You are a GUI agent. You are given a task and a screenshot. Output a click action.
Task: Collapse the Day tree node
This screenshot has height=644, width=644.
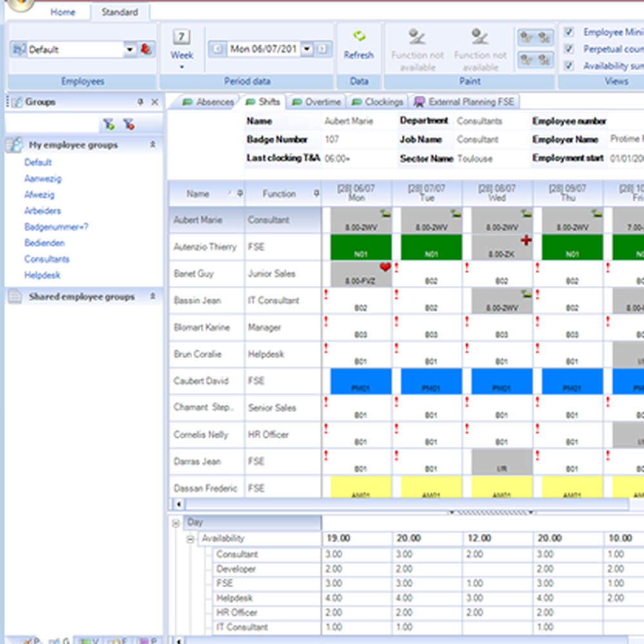click(176, 523)
